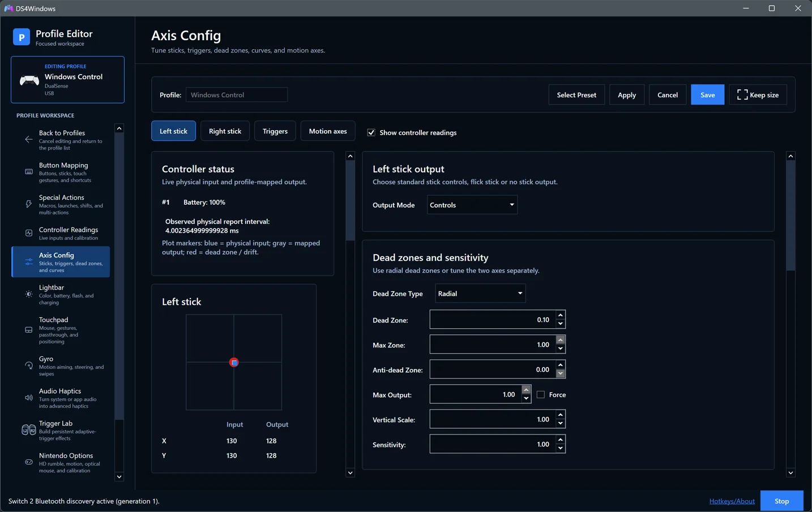This screenshot has width=812, height=512.
Task: Switch to the Left stick tab
Action: click(x=173, y=131)
